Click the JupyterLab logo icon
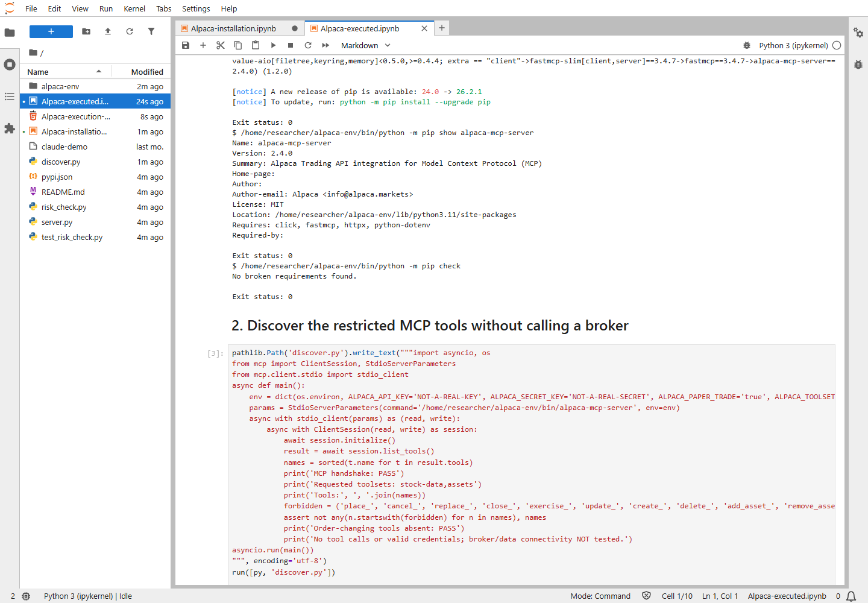Image resolution: width=868 pixels, height=603 pixels. 10,8
